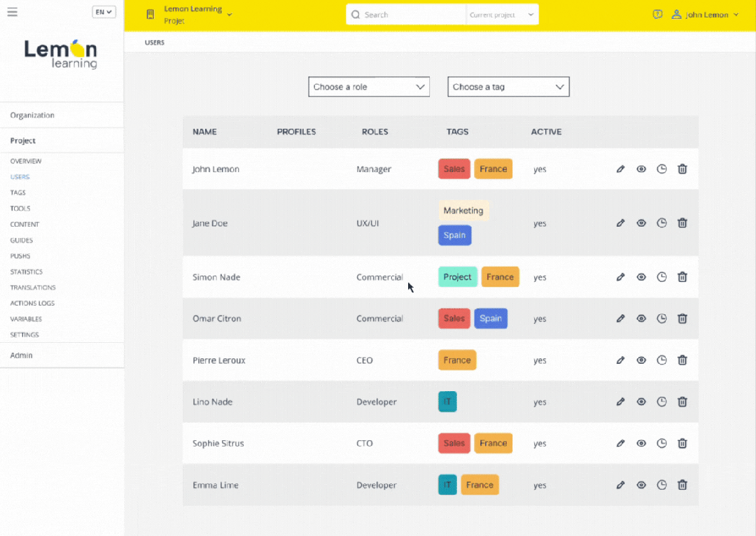Viewport: 756px width, 536px height.
Task: Click the green Project tag on Simon Nade
Action: [x=458, y=277]
